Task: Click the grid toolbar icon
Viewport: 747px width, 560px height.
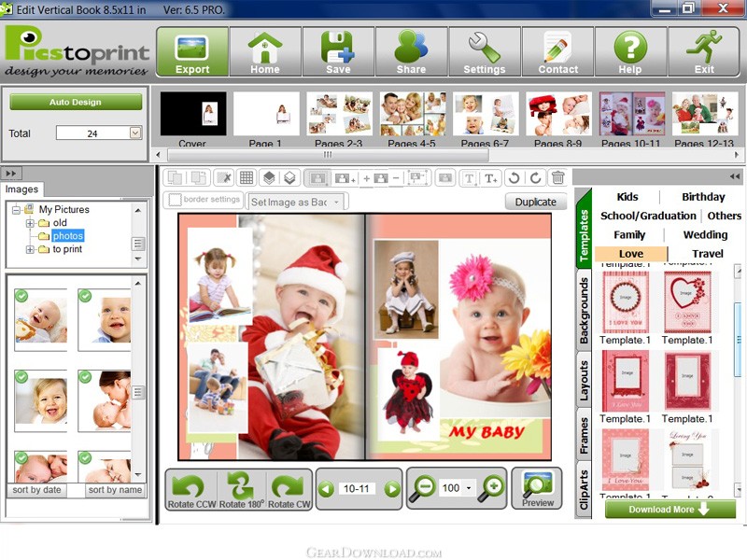Action: [x=247, y=178]
